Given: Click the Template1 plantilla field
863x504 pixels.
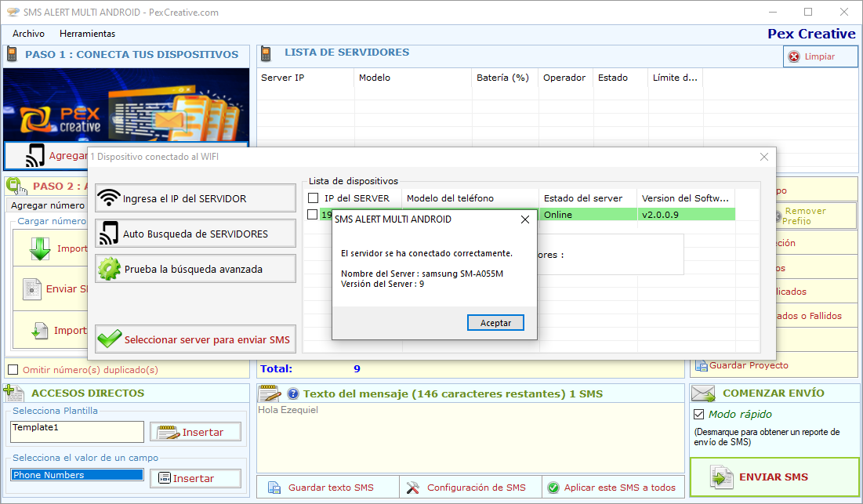Looking at the screenshot, I should pos(77,431).
